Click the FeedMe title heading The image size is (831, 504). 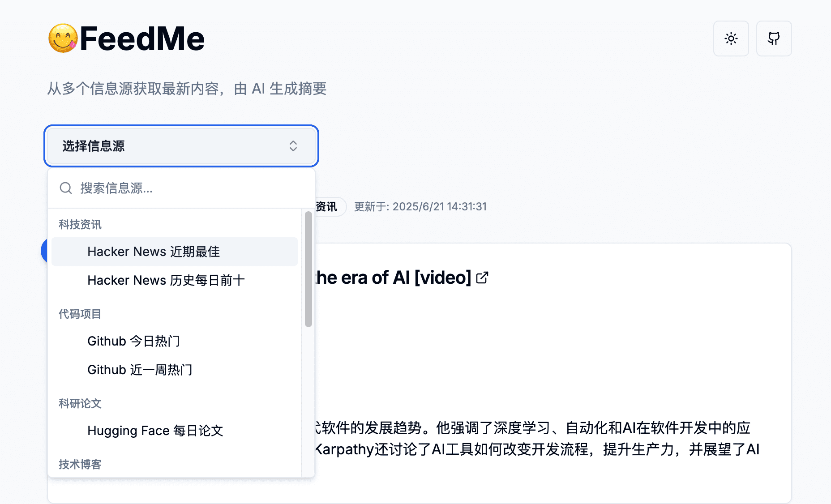point(142,38)
